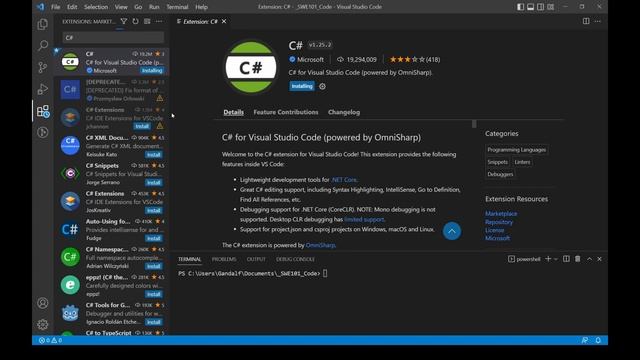Open the Manage gear in activity bar
640x360 pixels.
click(42, 324)
